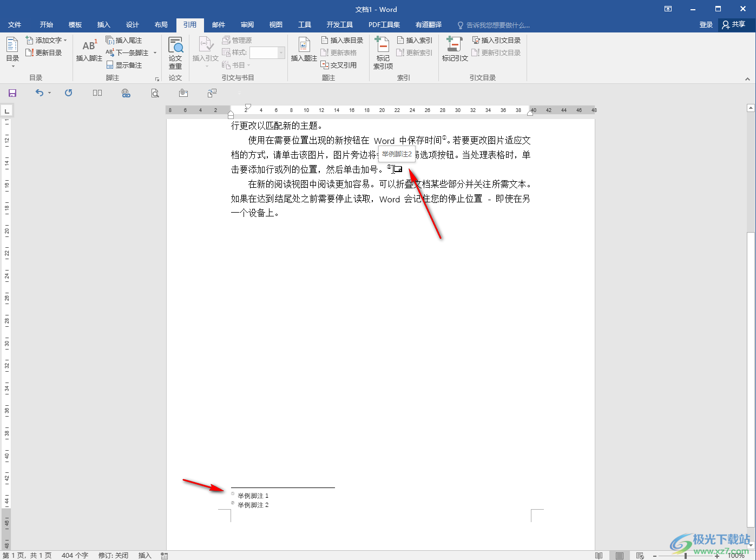The height and width of the screenshot is (560, 756).
Task: Open the dropdown arrow next to 下一条脚注
Action: point(155,52)
